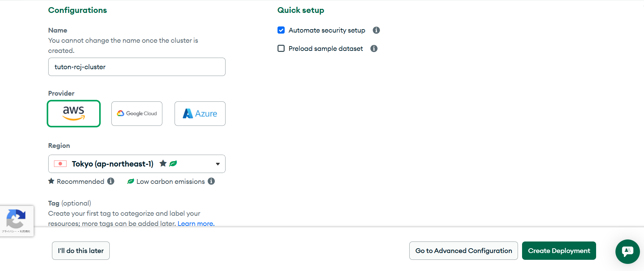Click the green leaf icon in Region field
The height and width of the screenshot is (271, 644).
point(173,163)
